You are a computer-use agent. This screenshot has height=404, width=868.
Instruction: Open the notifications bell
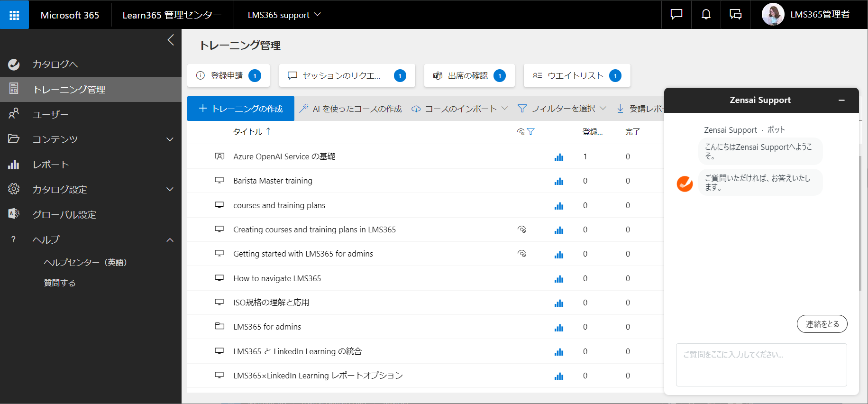tap(706, 15)
